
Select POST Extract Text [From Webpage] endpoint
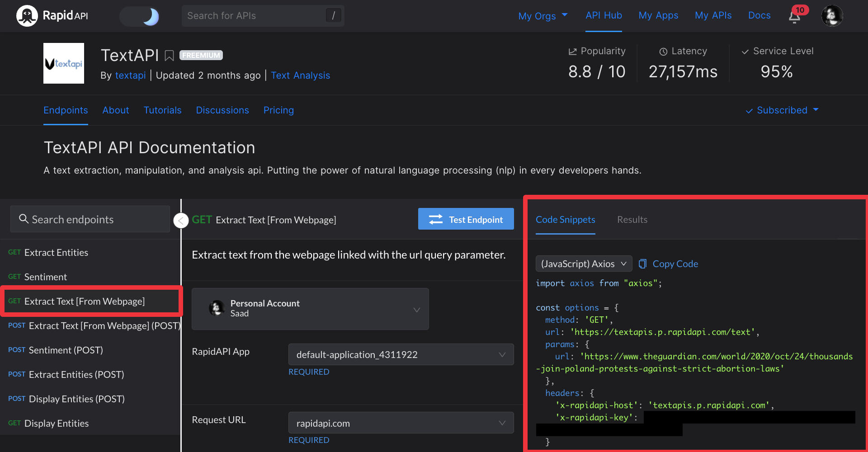point(90,326)
